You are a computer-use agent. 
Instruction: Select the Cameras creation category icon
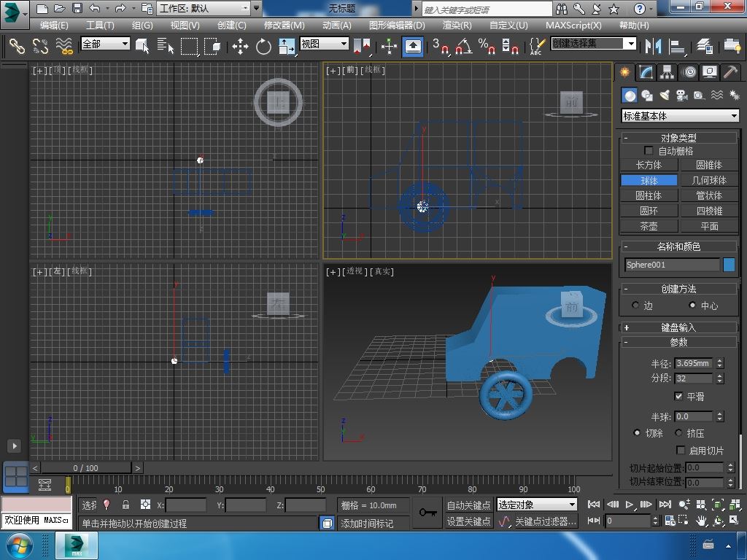click(682, 96)
